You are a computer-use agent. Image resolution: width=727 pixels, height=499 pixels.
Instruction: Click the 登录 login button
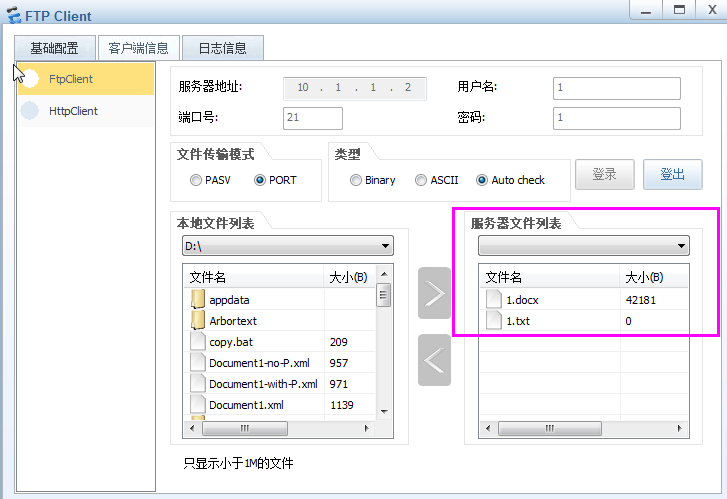point(604,175)
